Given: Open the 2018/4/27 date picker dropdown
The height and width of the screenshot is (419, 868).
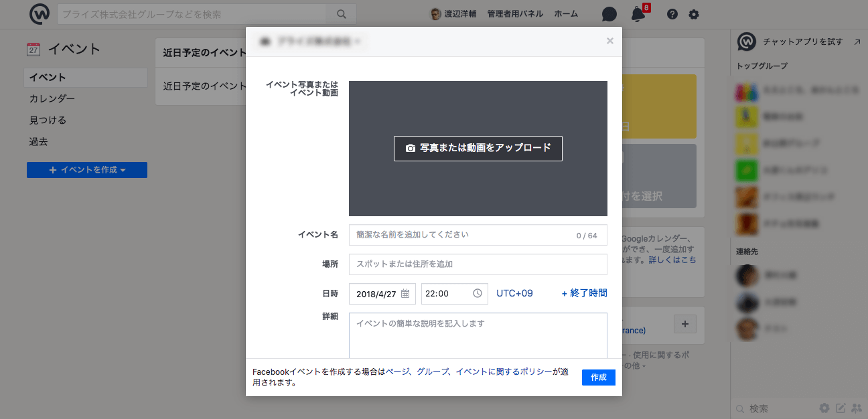Looking at the screenshot, I should click(x=382, y=293).
